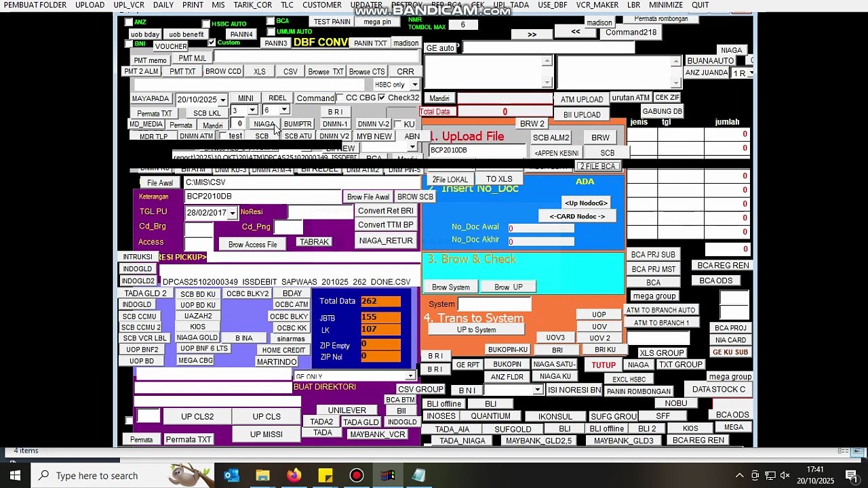
Task: Click the BUANAAUTO button
Action: point(710,61)
